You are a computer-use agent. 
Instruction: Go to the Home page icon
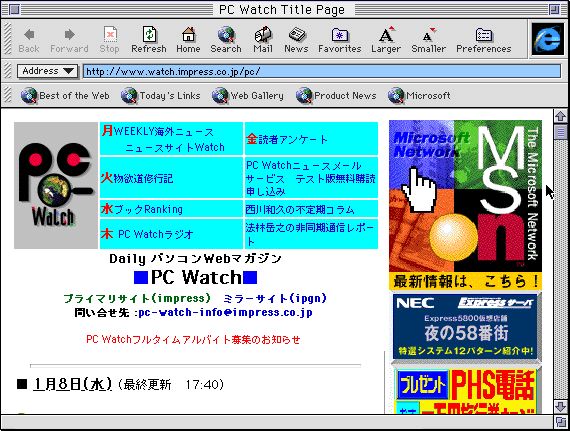pyautogui.click(x=188, y=39)
